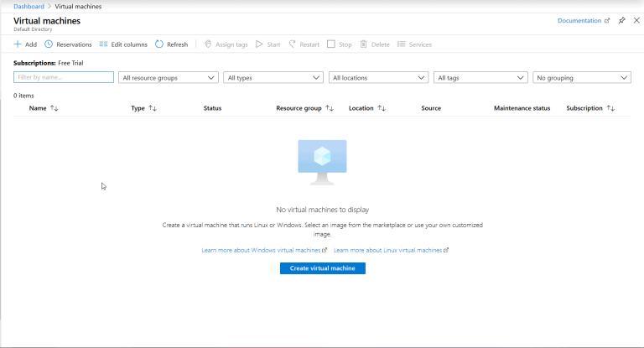Click Edit columns in the toolbar
The image size is (644, 348).
click(x=123, y=44)
